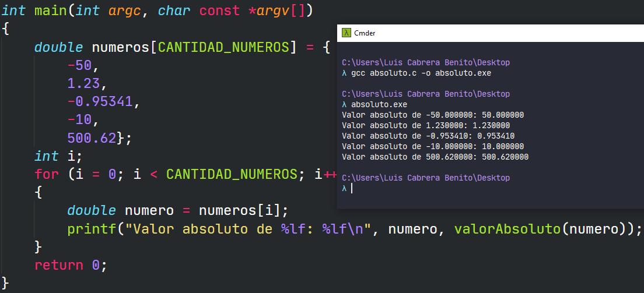Click output line 'Valor absoluto de 500.620000: 500.620000'
644x293 pixels.
(435, 157)
